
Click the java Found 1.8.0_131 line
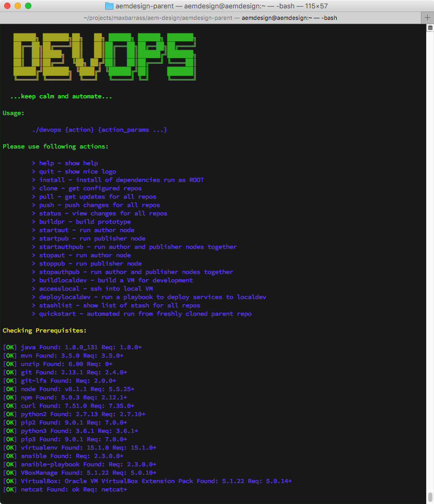pos(72,347)
